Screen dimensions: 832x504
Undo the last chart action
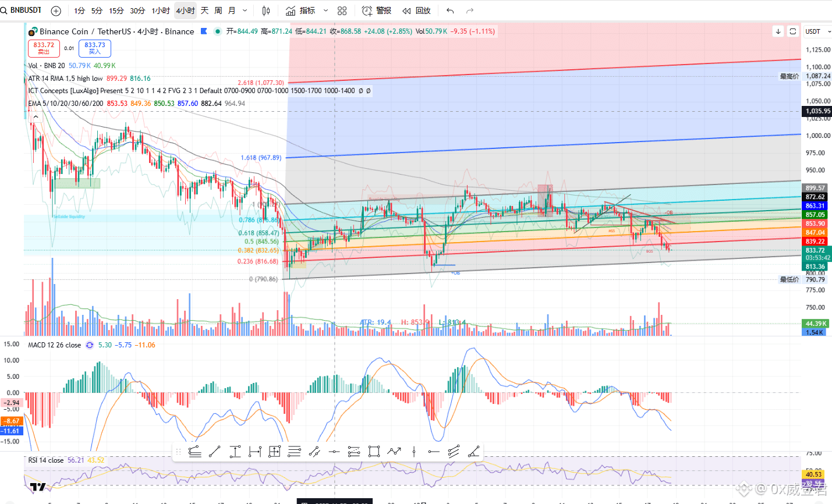point(450,10)
